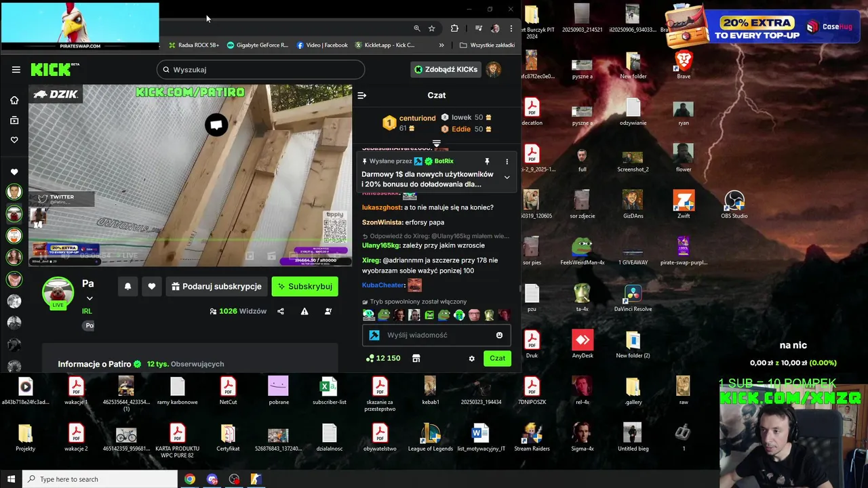Viewport: 868px width, 488px height.
Task: Send message with green Czat button
Action: (x=497, y=359)
